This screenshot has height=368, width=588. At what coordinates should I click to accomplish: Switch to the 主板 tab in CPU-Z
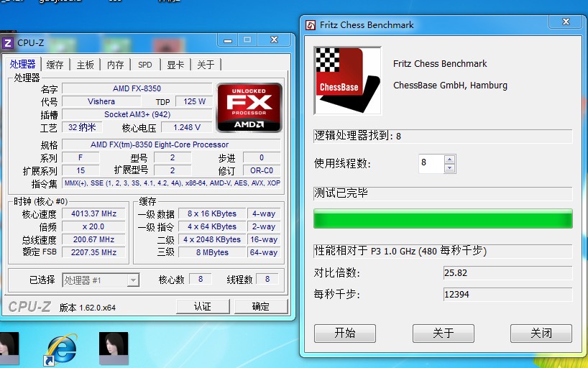pyautogui.click(x=85, y=65)
